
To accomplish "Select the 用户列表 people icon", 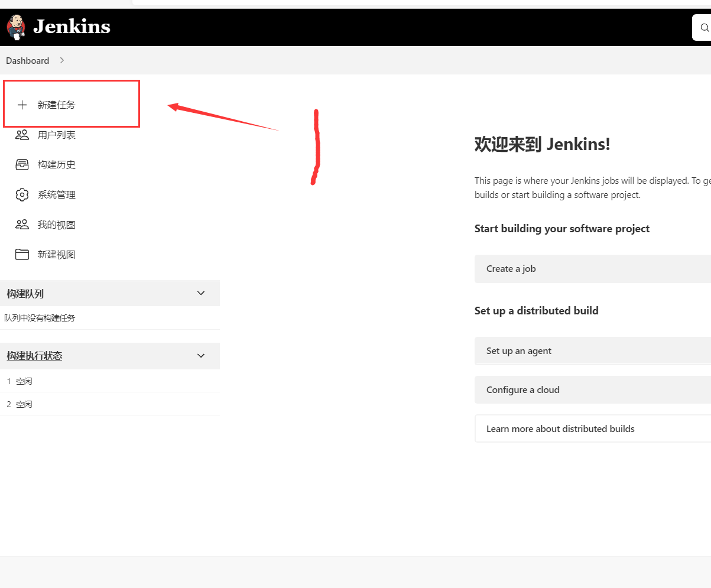I will click(22, 135).
